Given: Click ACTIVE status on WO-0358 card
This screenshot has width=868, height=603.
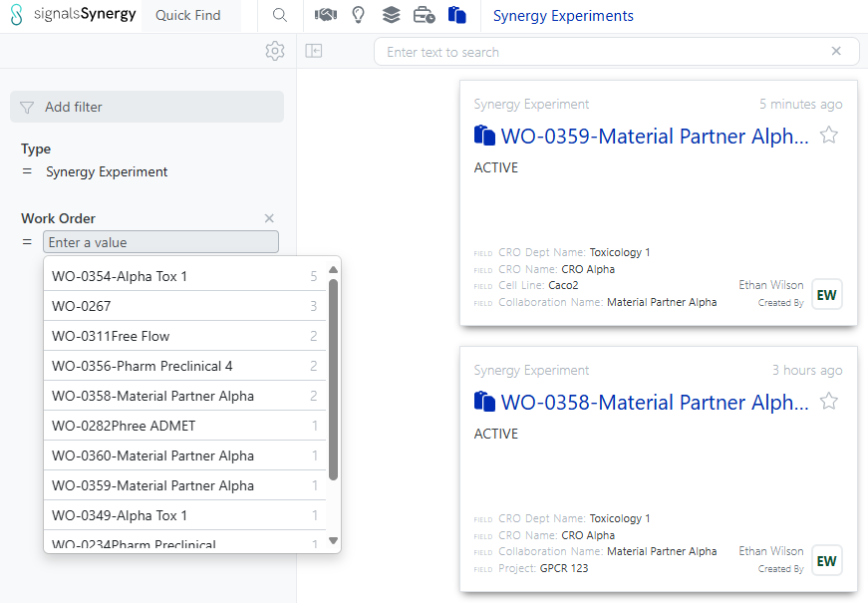Looking at the screenshot, I should pos(496,434).
